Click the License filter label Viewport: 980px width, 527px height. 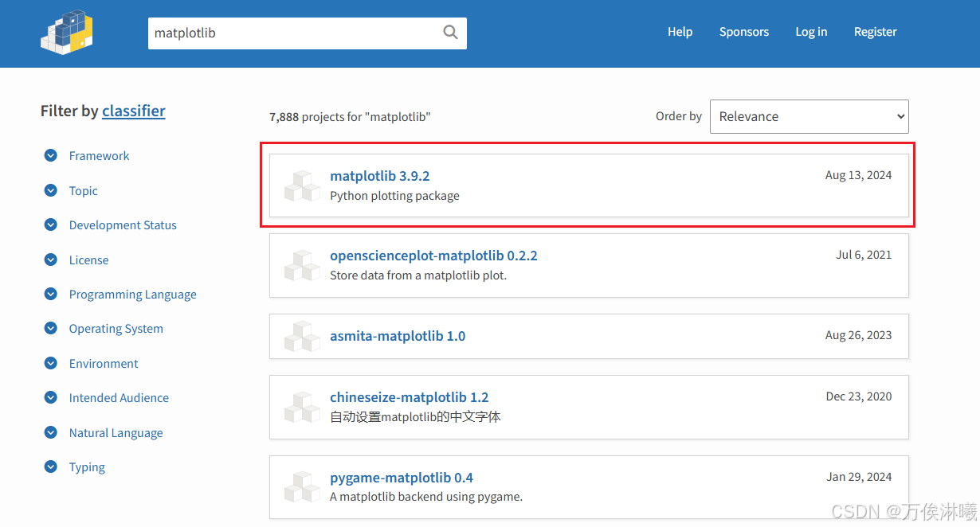tap(88, 260)
